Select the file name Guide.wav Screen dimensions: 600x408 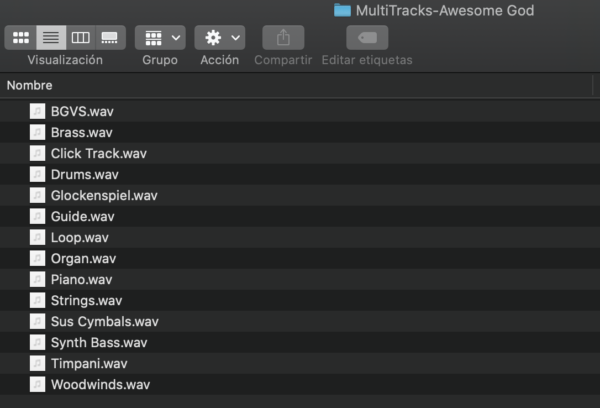click(x=83, y=217)
